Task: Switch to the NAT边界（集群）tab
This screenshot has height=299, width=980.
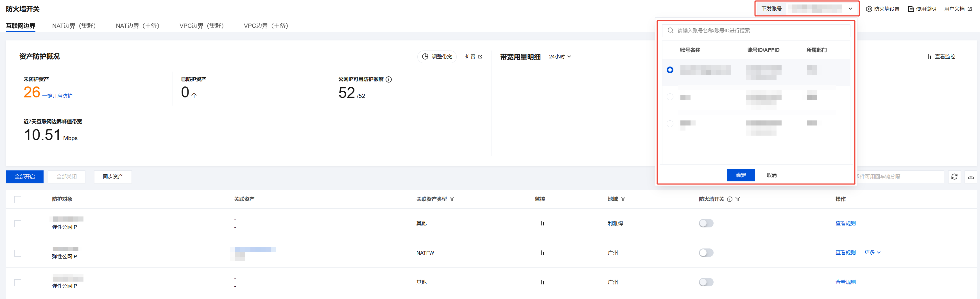Action: [74, 26]
